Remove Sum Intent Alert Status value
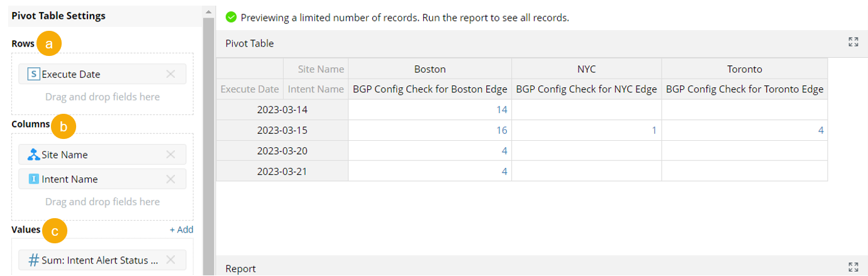Viewport: 868px width, 276px height. click(x=170, y=260)
